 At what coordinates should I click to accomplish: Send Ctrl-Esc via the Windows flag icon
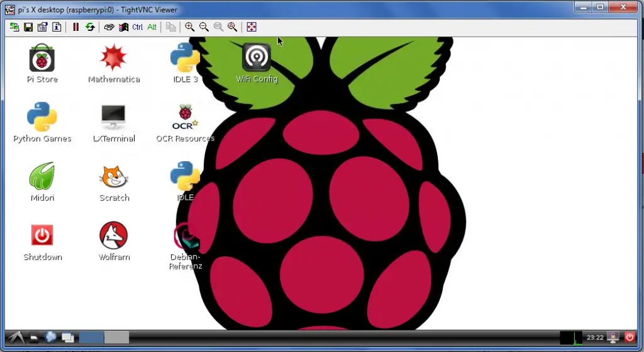(x=123, y=27)
